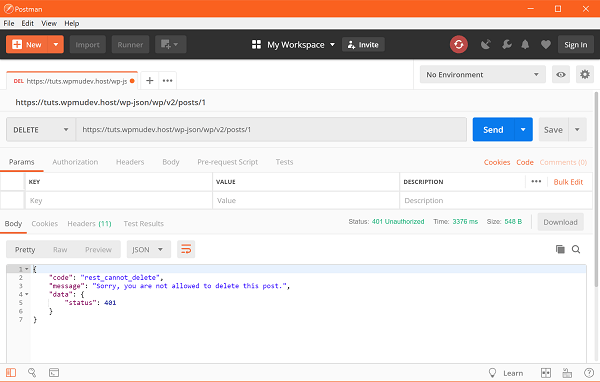The height and width of the screenshot is (382, 600).
Task: Open keyboard shortcuts icon in status bar
Action: [567, 373]
